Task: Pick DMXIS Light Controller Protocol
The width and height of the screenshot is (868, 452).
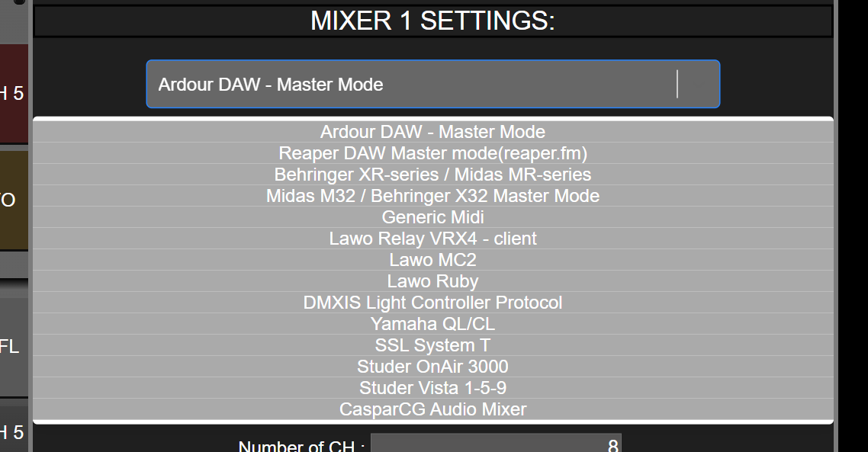Action: [x=432, y=302]
